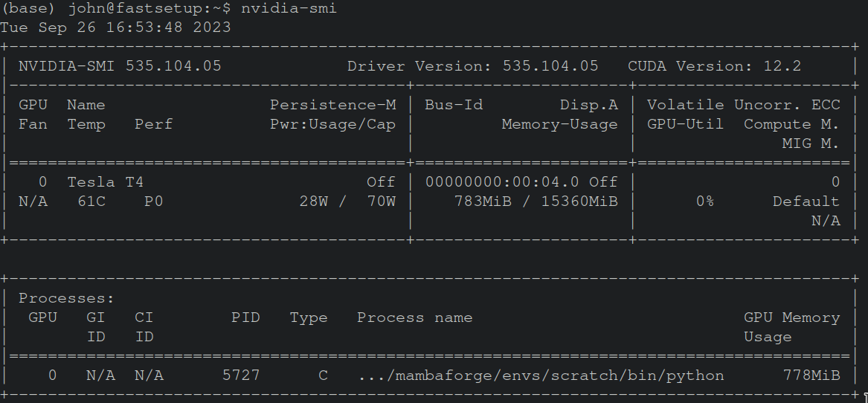The width and height of the screenshot is (868, 403).
Task: Click the mambaforge python process name
Action: coord(541,376)
